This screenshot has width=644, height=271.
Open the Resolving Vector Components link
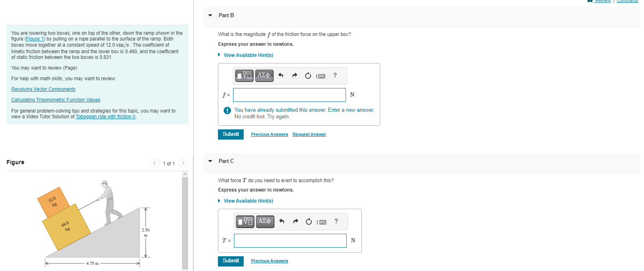click(x=43, y=89)
